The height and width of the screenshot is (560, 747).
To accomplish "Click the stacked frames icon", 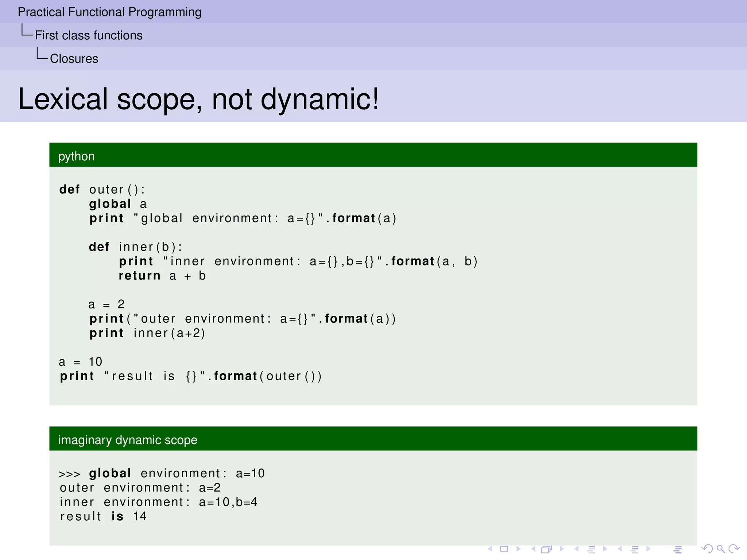I will 546,549.
